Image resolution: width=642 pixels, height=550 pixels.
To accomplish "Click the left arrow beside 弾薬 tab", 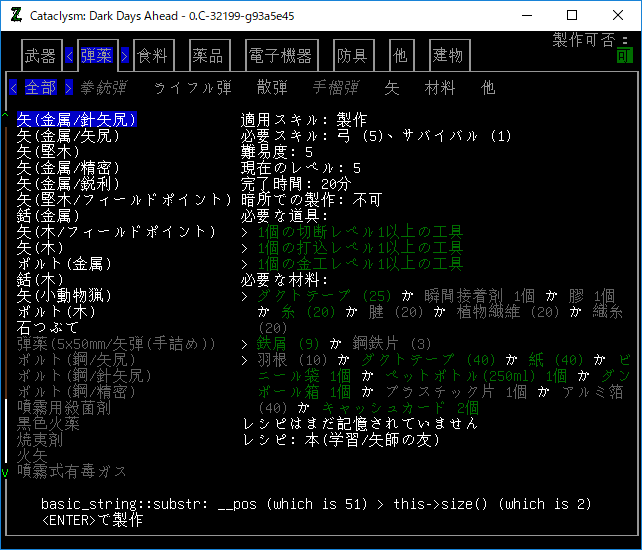I will click(69, 56).
